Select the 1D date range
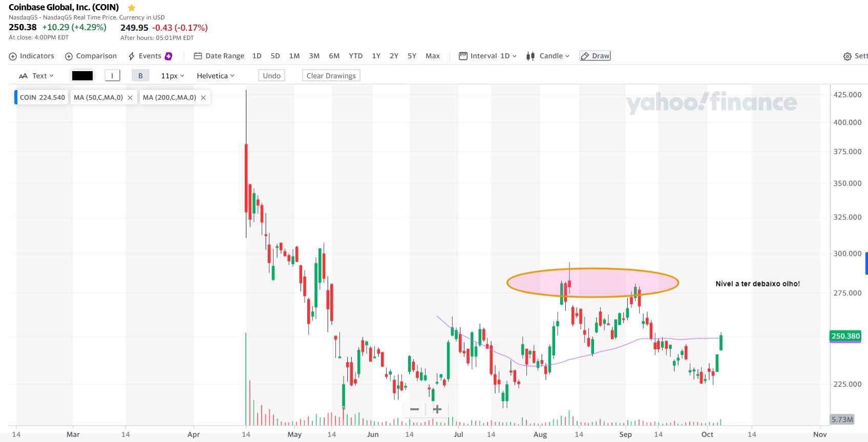Screen dimensions: 868x442 (257, 56)
